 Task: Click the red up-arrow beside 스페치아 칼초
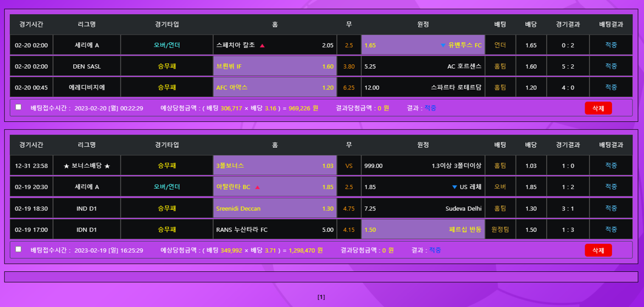tap(262, 46)
